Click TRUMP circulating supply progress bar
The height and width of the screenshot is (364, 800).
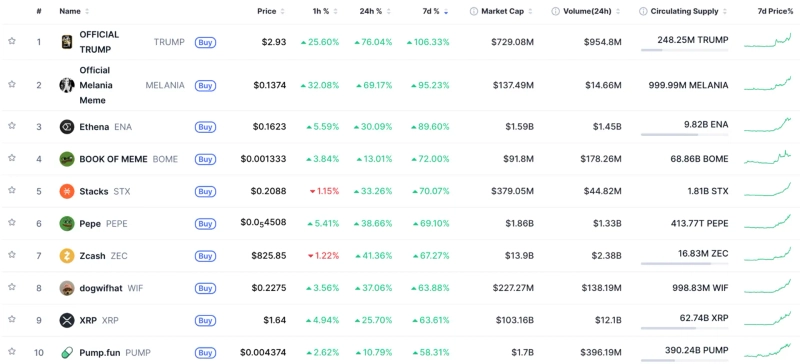click(x=684, y=50)
